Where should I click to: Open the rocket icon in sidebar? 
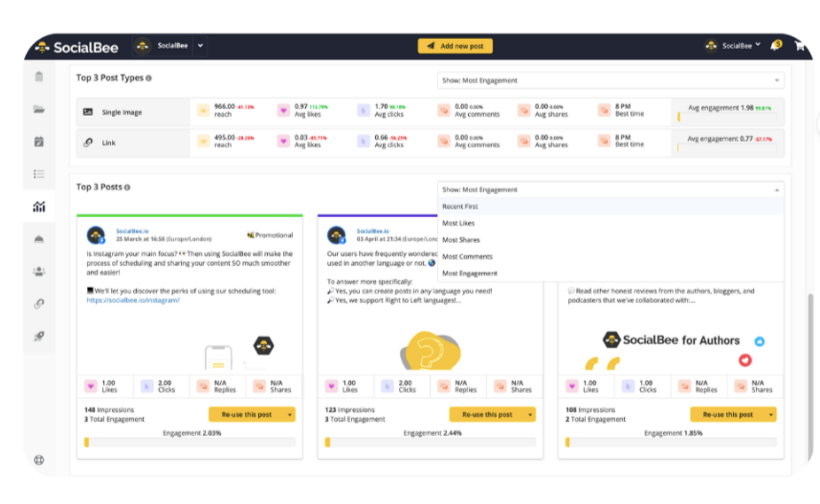click(x=38, y=337)
